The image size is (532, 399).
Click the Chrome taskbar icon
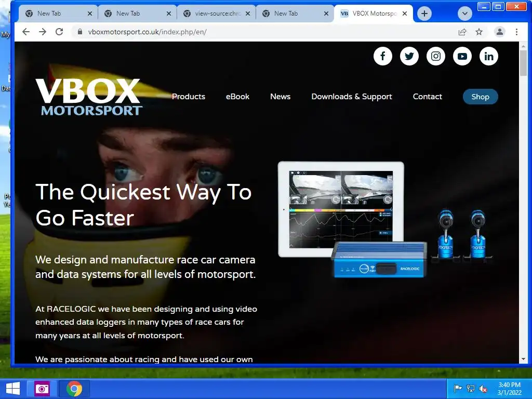(x=74, y=389)
